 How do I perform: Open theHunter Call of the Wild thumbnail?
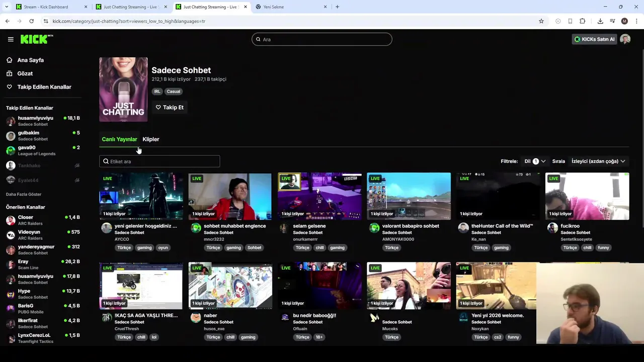pyautogui.click(x=498, y=196)
